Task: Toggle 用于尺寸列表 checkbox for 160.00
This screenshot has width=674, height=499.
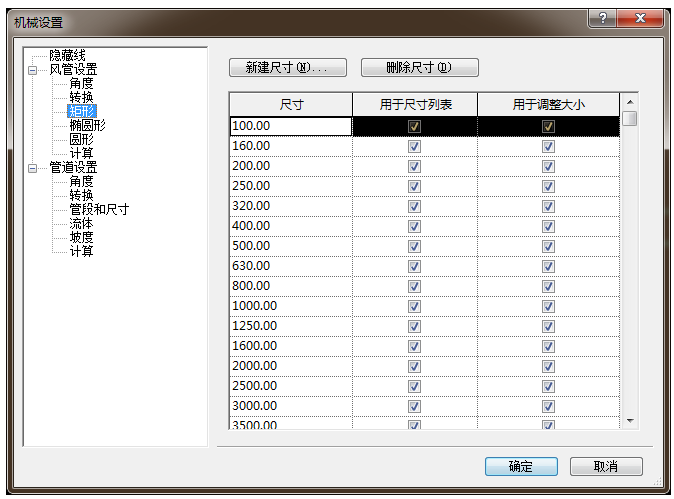Action: (414, 147)
